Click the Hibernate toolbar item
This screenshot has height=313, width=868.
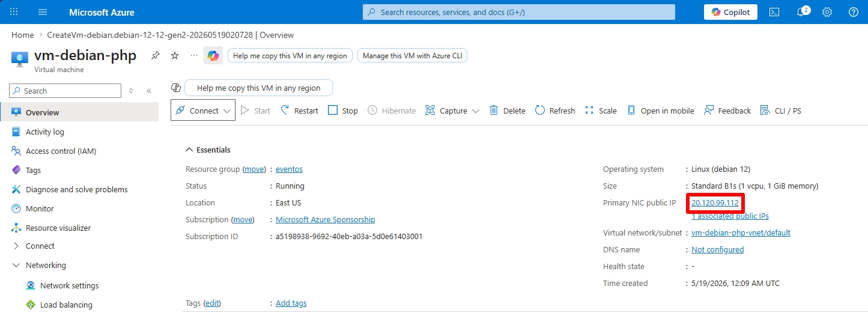click(x=392, y=111)
